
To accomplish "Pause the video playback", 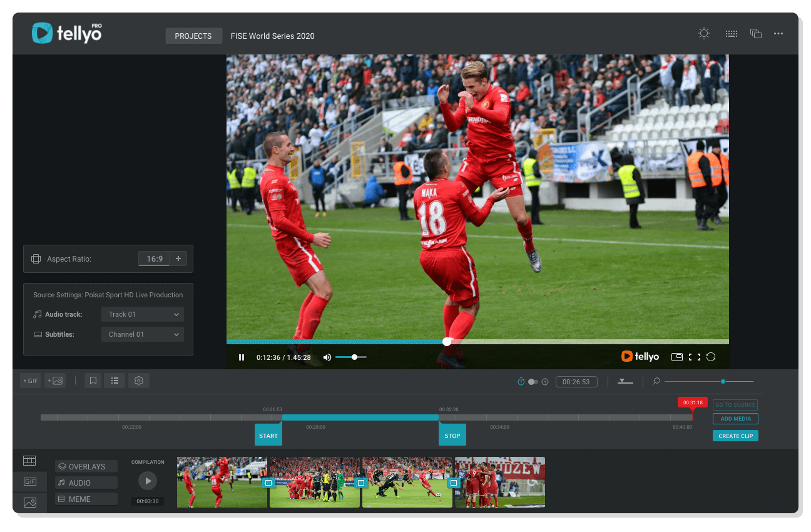I will [x=242, y=357].
